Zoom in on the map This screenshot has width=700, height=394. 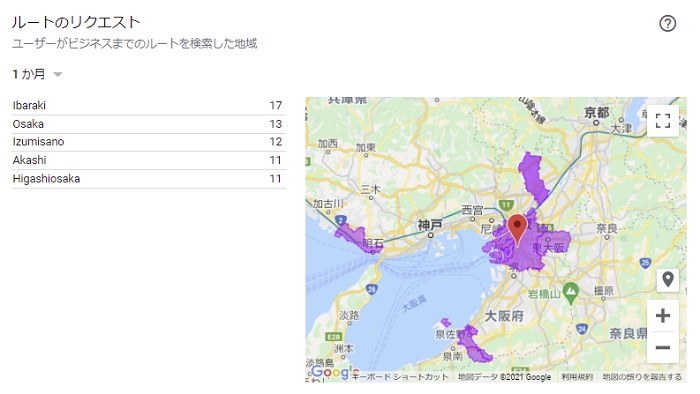[x=663, y=315]
